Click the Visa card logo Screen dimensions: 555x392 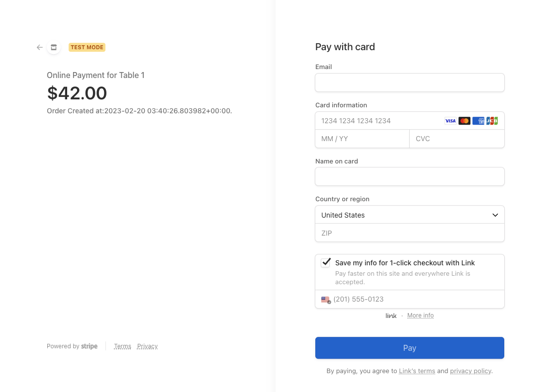450,121
